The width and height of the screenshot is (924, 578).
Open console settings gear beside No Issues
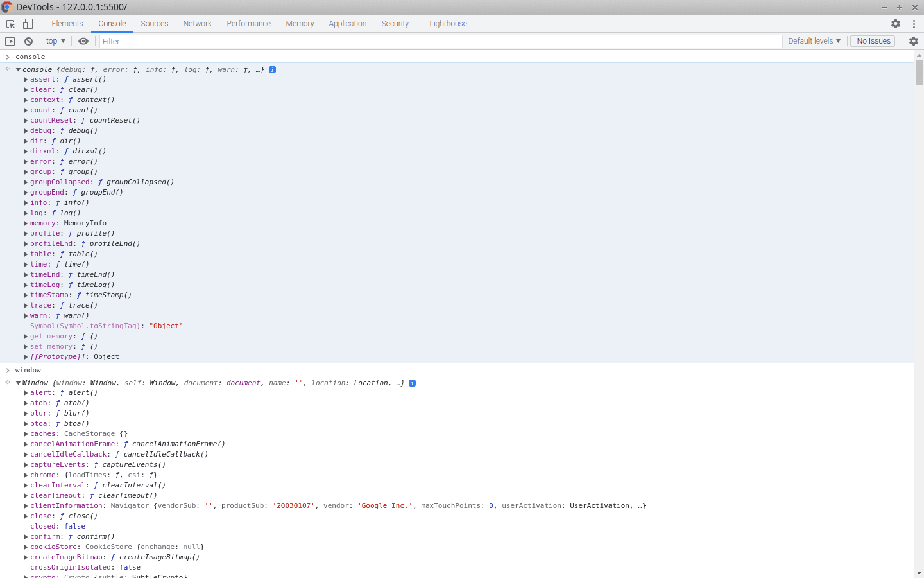click(914, 41)
